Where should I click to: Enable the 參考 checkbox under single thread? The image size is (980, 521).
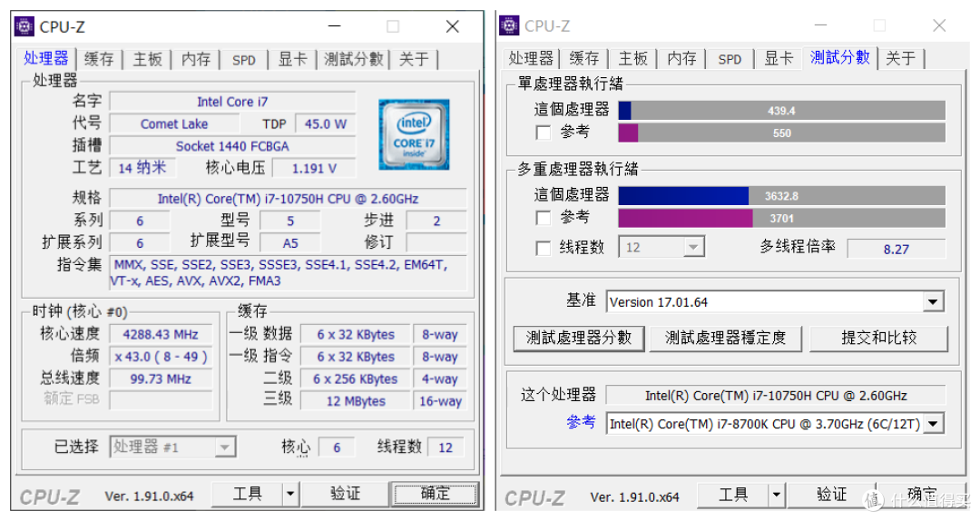[544, 133]
